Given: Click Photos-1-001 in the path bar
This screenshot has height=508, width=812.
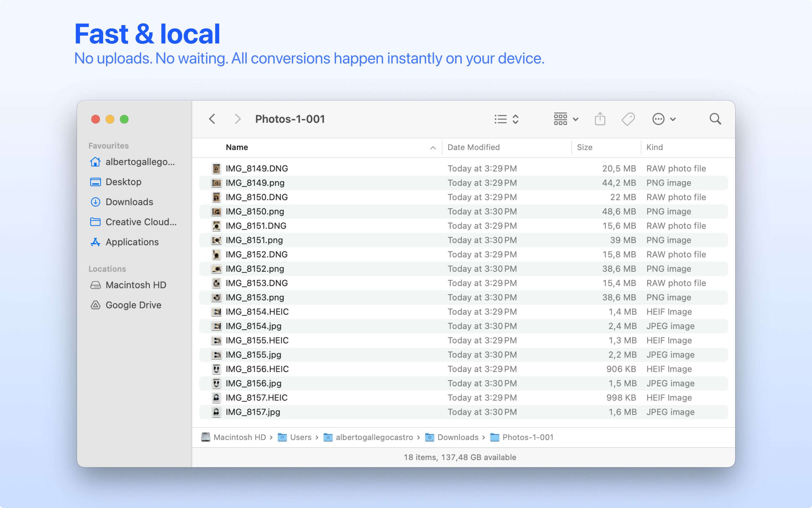Looking at the screenshot, I should [x=522, y=437].
